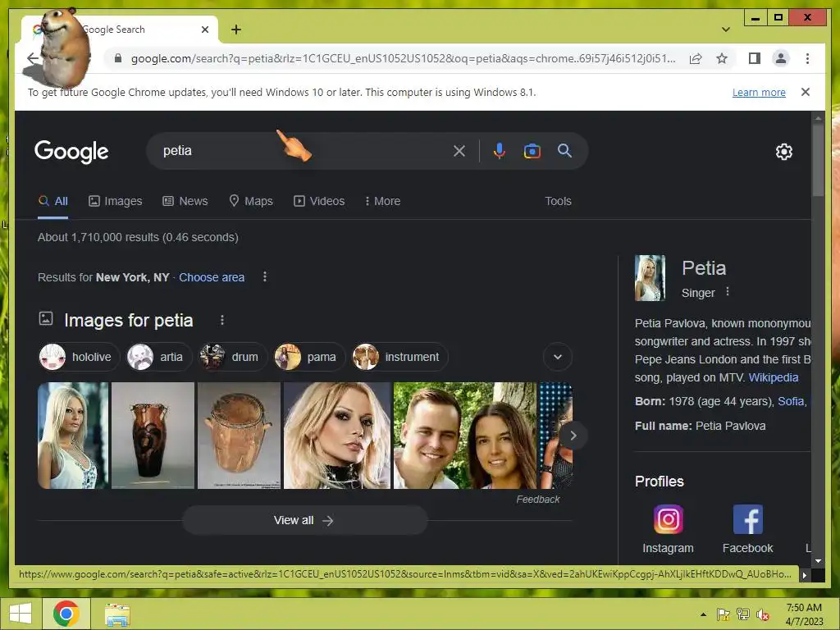This screenshot has width=840, height=630.
Task: Filter images by artia chip
Action: coord(158,357)
